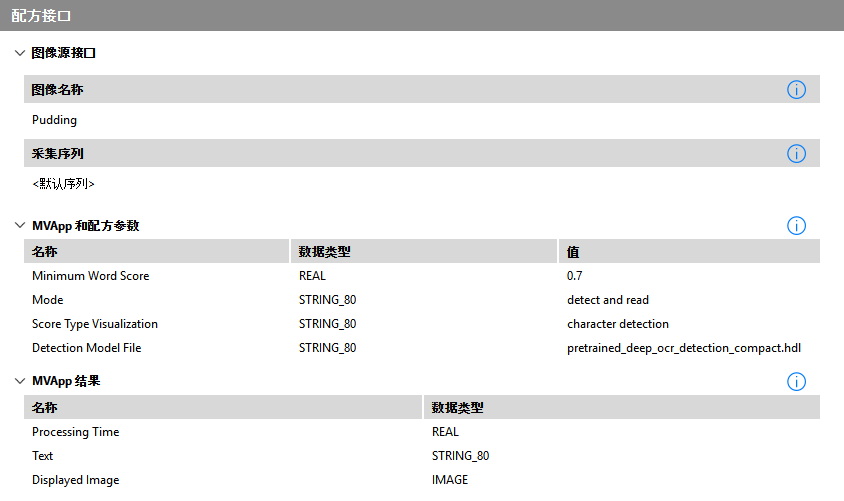
Task: Click the 值 column header
Action: pos(573,252)
